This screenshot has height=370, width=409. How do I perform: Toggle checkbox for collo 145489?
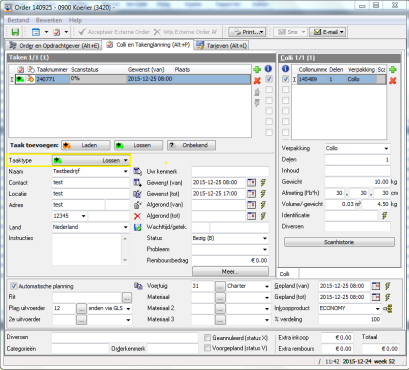coord(285,79)
